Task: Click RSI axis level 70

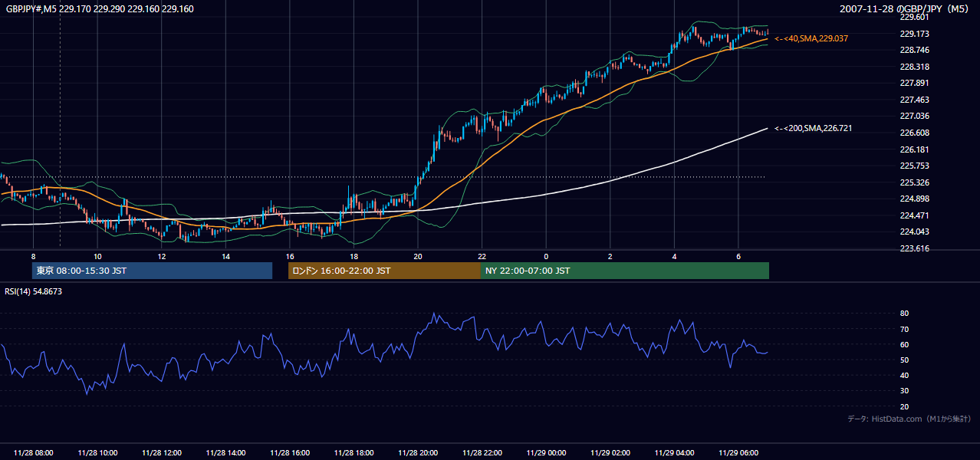Action: (904, 329)
